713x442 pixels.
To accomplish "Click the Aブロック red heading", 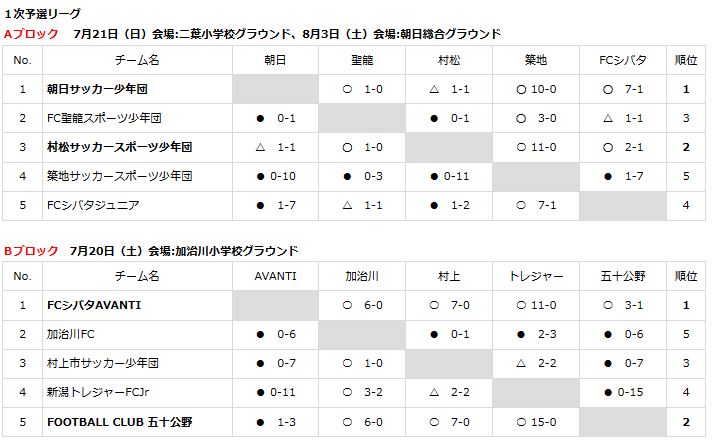I will (x=31, y=34).
